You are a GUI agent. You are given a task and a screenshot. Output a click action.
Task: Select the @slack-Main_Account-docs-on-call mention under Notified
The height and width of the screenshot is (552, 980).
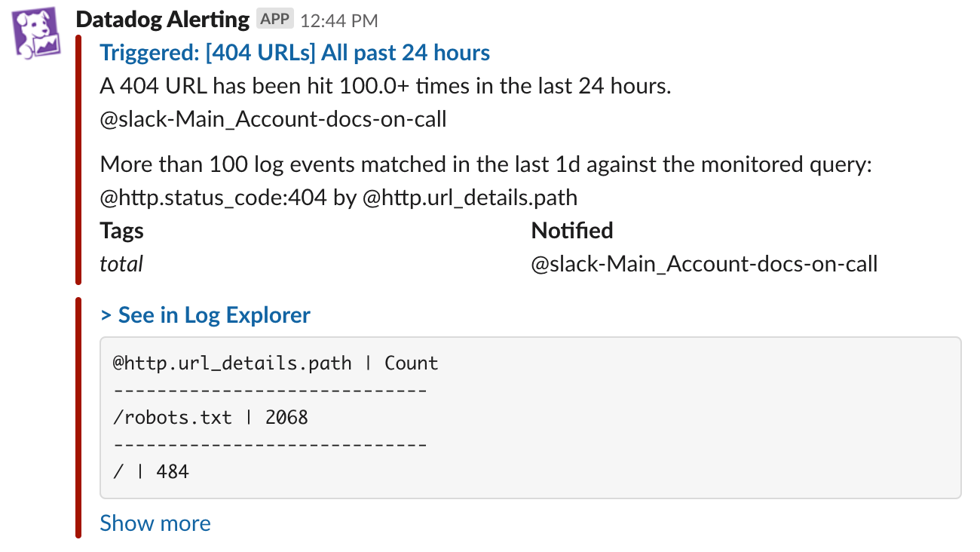(x=704, y=264)
